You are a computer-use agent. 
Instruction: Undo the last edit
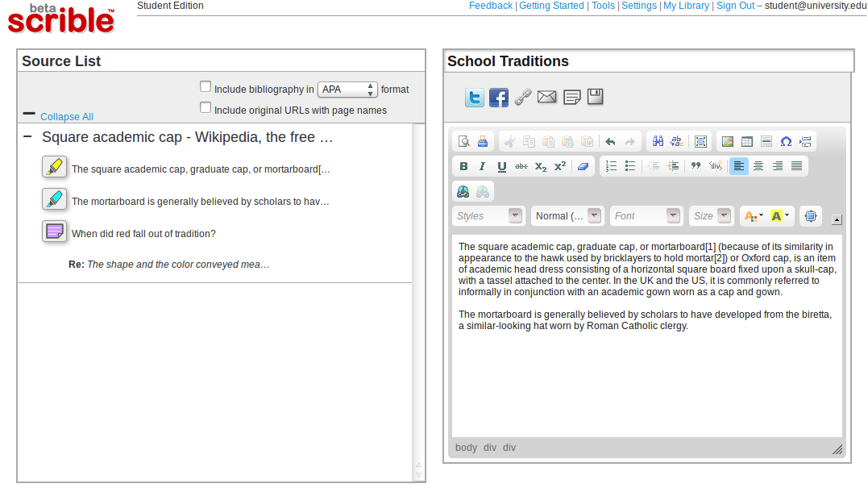click(610, 142)
